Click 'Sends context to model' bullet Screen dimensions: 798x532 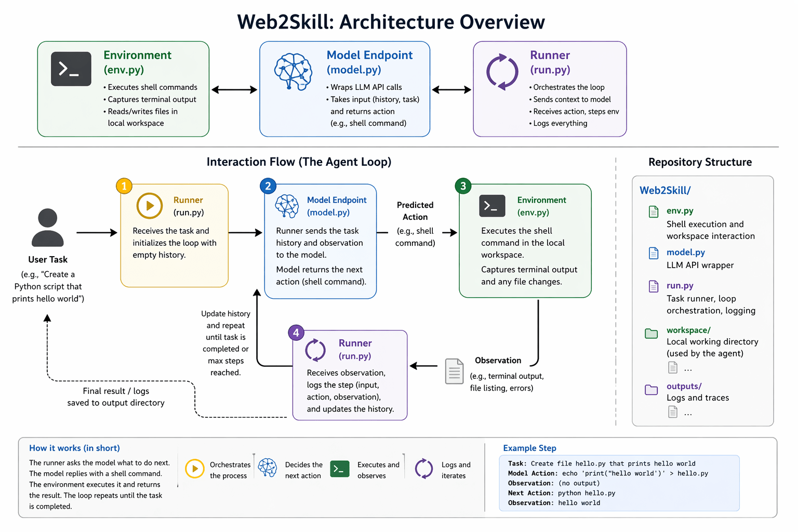click(x=570, y=99)
